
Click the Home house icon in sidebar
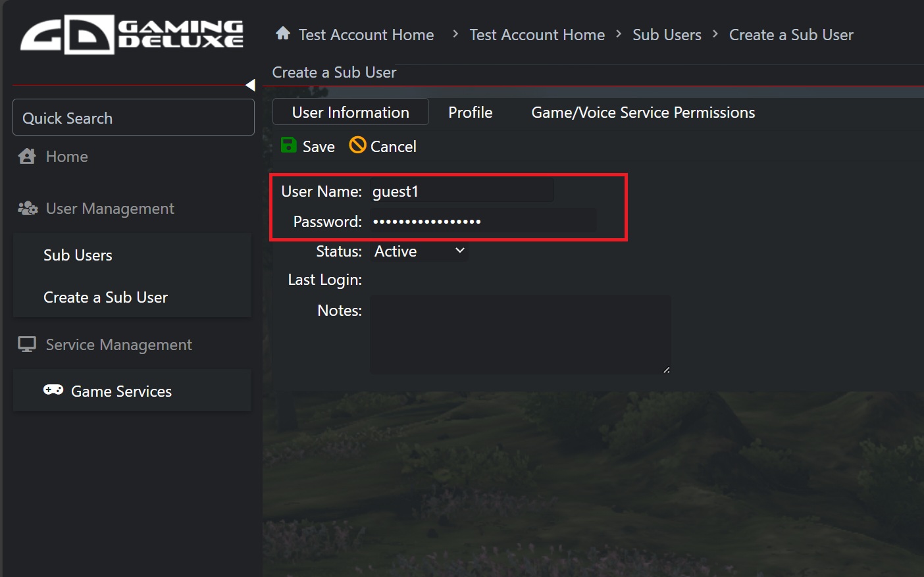(27, 157)
